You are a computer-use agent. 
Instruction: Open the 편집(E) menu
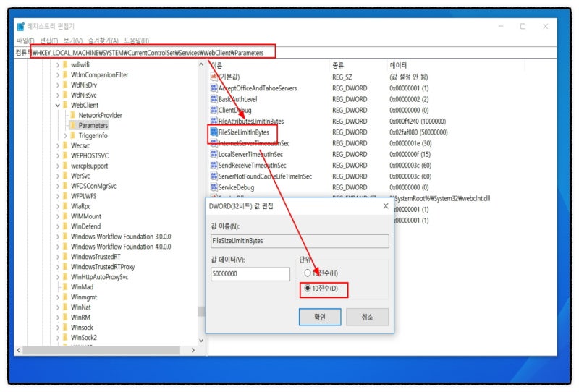[x=49, y=41]
